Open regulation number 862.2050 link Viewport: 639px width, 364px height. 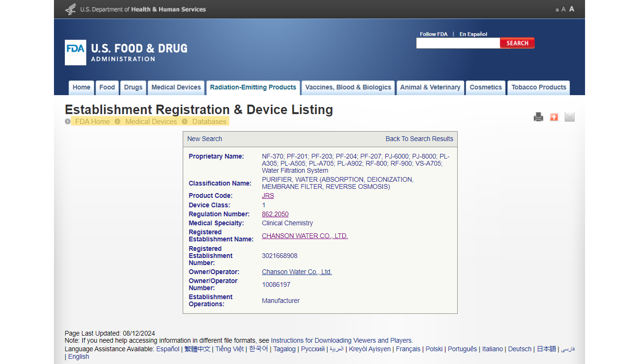coord(275,214)
